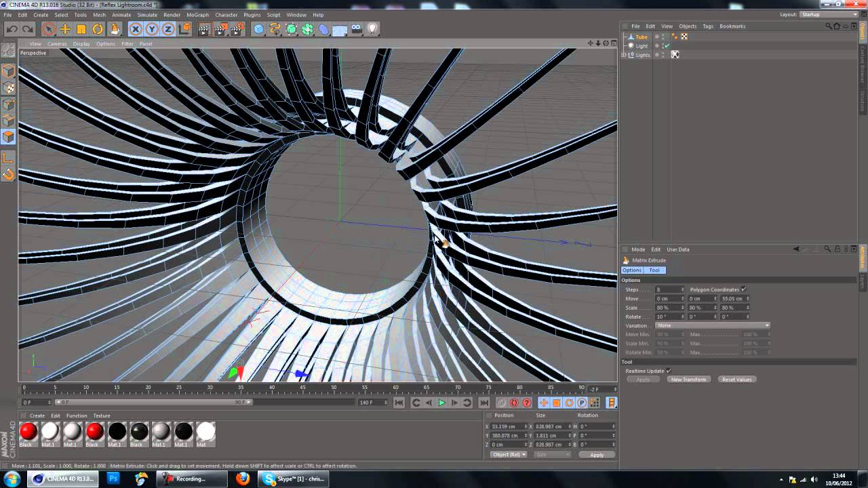Open the spline pen tool icon
The width and height of the screenshot is (868, 488).
pyautogui.click(x=275, y=29)
